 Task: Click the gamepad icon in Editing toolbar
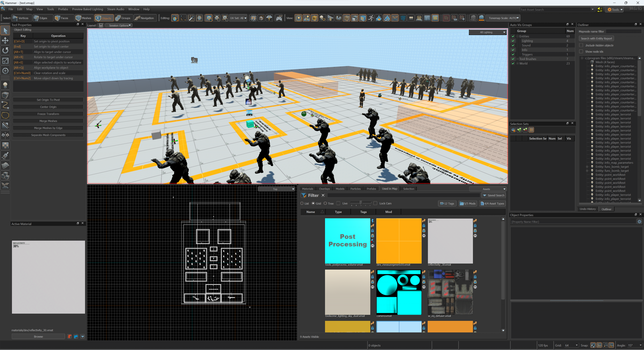[x=279, y=18]
